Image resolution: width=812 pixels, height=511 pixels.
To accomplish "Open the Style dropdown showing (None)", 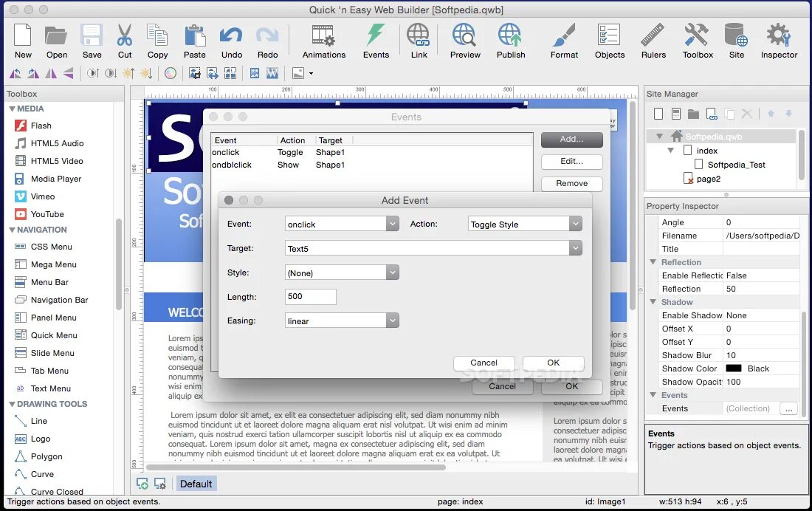I will tap(393, 272).
